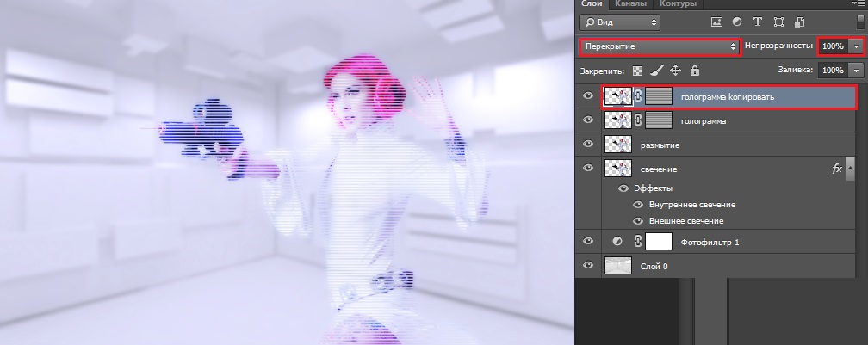The height and width of the screenshot is (345, 868).
Task: Hide the голограмма layer
Action: (588, 120)
